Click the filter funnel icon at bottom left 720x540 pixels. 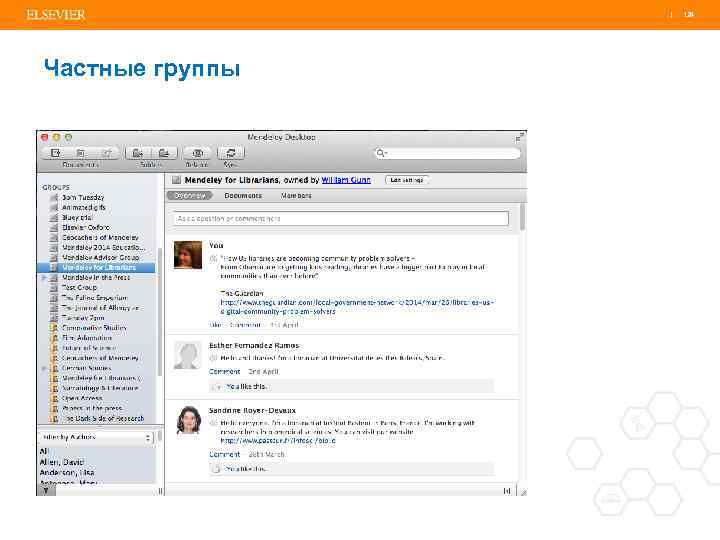[46, 490]
